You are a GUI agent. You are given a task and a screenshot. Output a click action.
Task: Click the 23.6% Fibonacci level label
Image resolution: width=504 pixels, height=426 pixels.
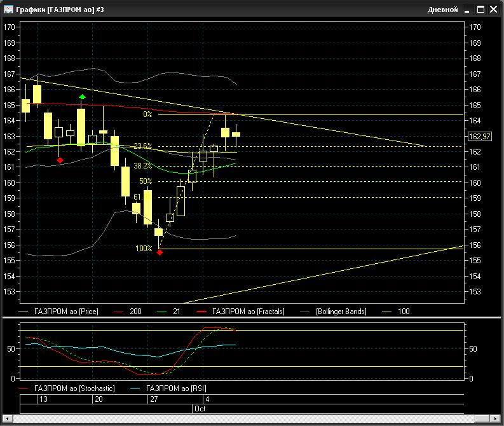[x=143, y=146]
